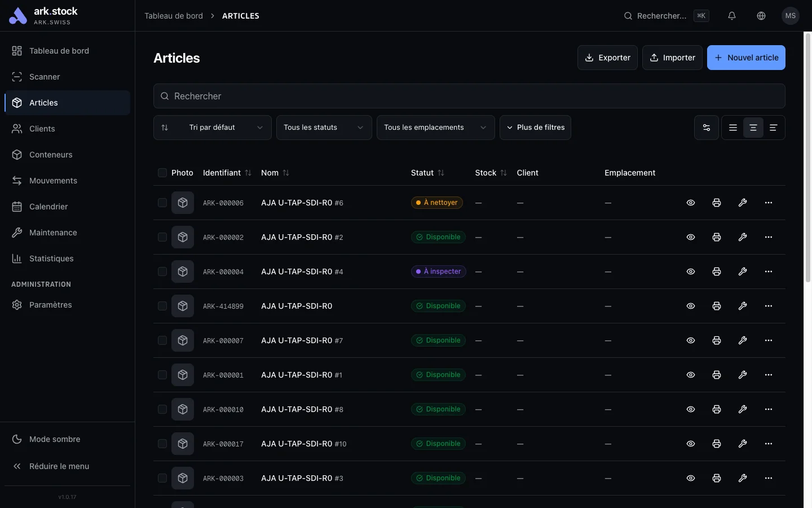Viewport: 812px width, 508px height.
Task: Open the ellipsis menu for ARK-000007
Action: click(769, 340)
